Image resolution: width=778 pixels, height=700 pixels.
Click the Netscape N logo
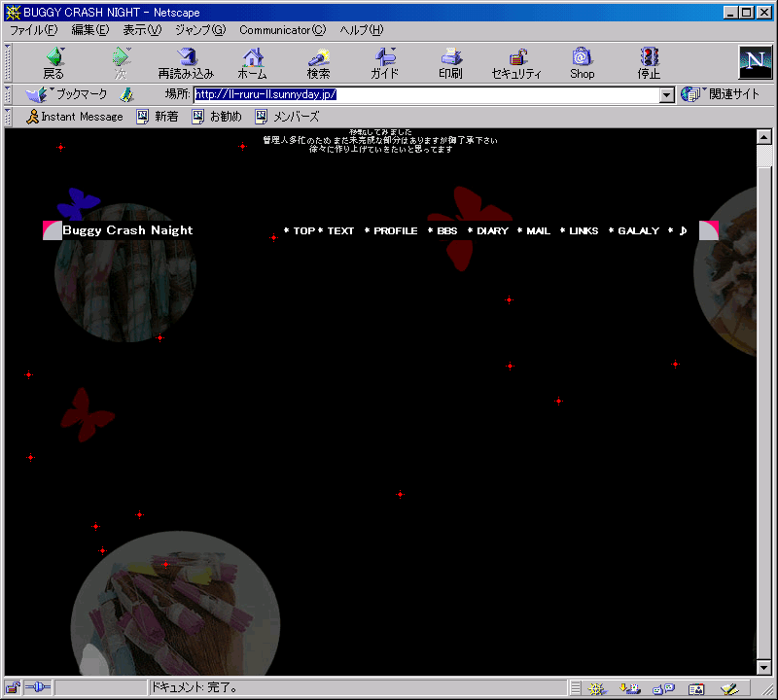coord(756,62)
